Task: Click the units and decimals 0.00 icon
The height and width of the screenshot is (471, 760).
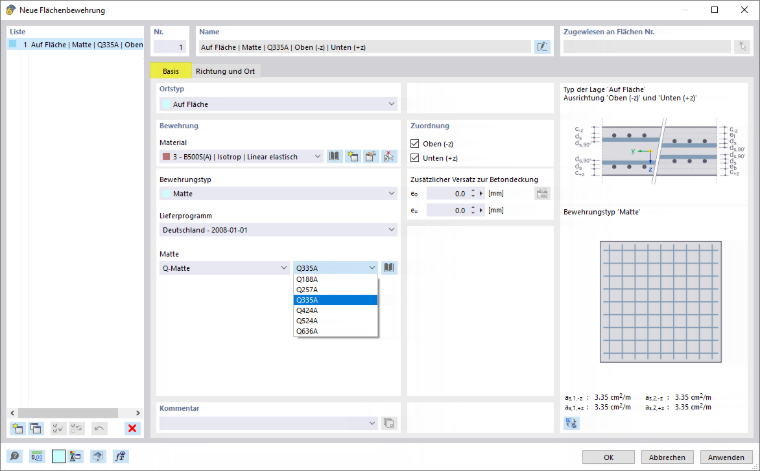Action: (x=37, y=456)
